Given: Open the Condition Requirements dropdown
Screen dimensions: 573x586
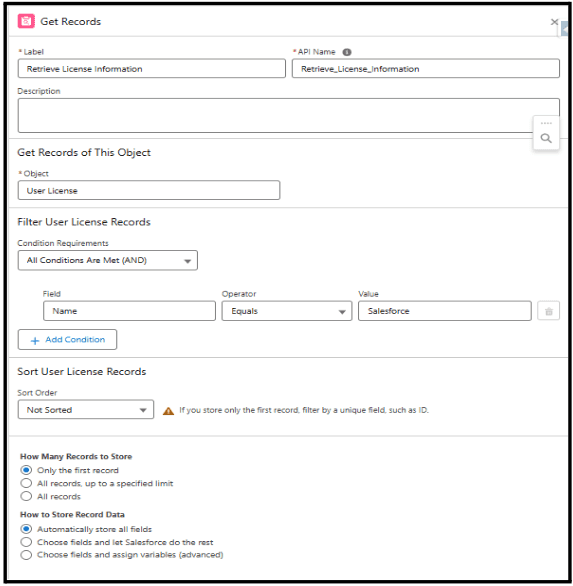Looking at the screenshot, I should 108,260.
